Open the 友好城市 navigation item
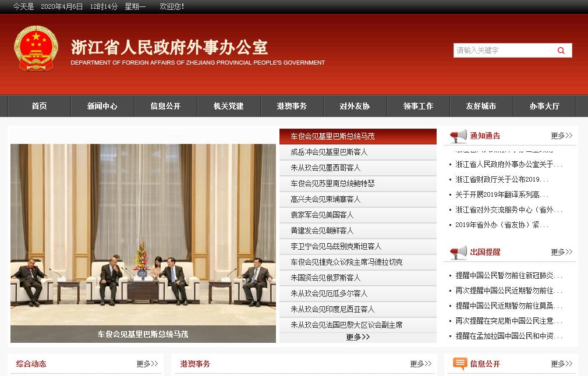 point(481,106)
